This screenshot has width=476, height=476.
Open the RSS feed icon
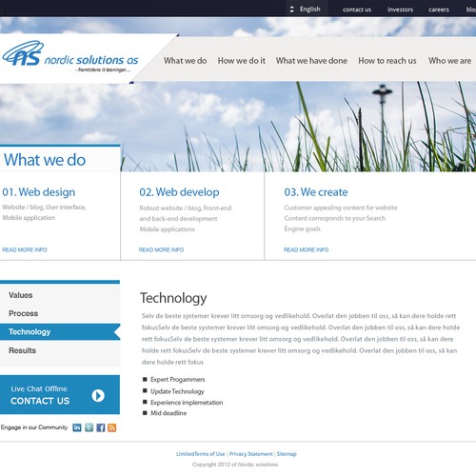tap(112, 427)
